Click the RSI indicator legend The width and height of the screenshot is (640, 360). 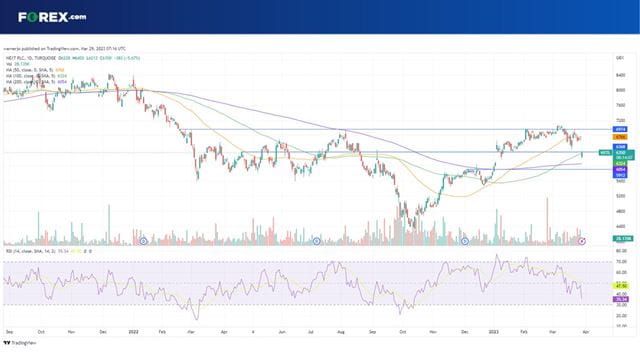[x=48, y=251]
